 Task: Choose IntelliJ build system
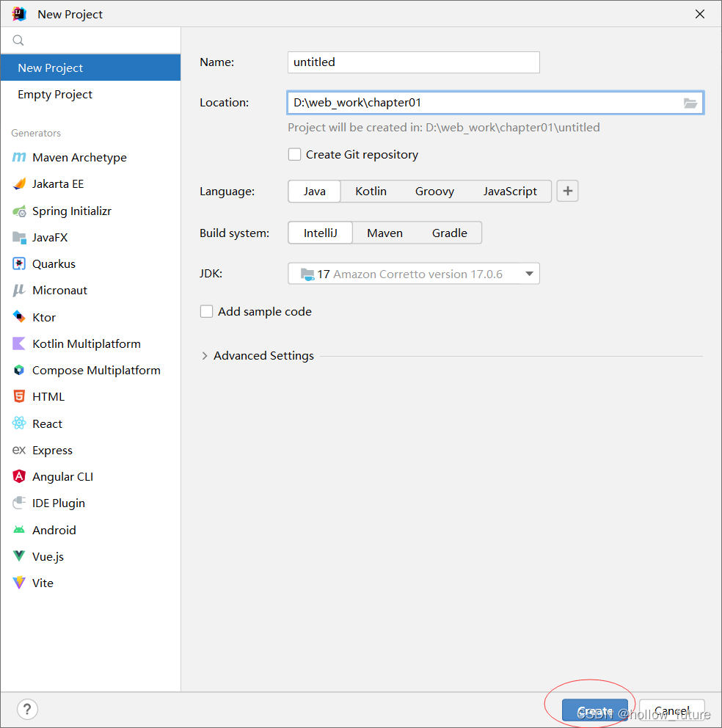point(321,233)
